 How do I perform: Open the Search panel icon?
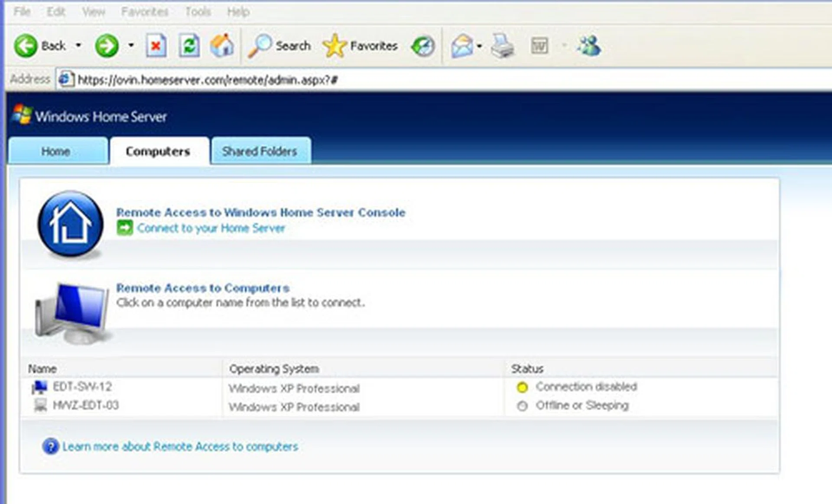(x=260, y=45)
